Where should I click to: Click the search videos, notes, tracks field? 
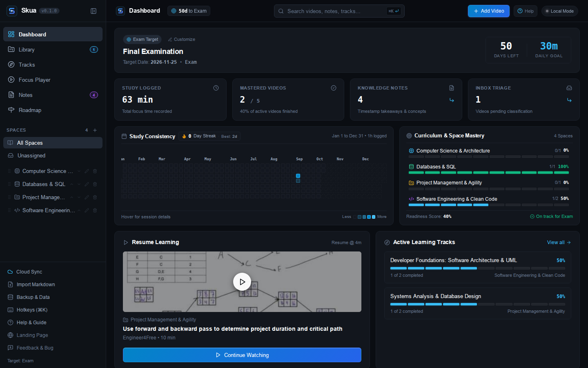(339, 11)
